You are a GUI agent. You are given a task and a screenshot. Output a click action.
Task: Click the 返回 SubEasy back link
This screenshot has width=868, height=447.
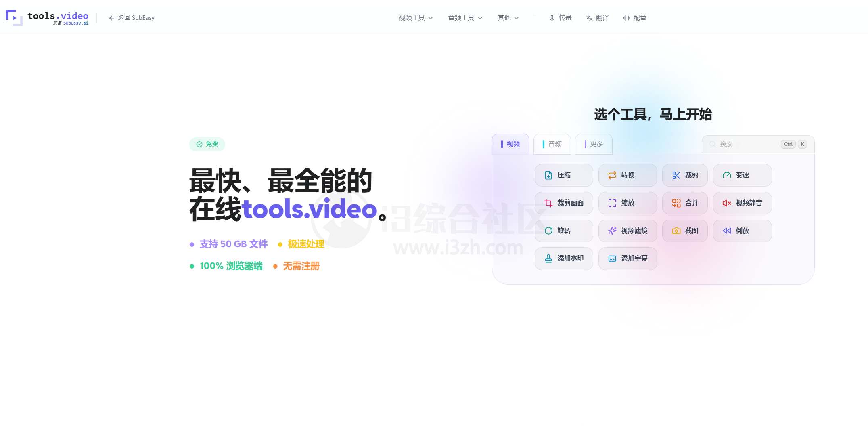[131, 18]
